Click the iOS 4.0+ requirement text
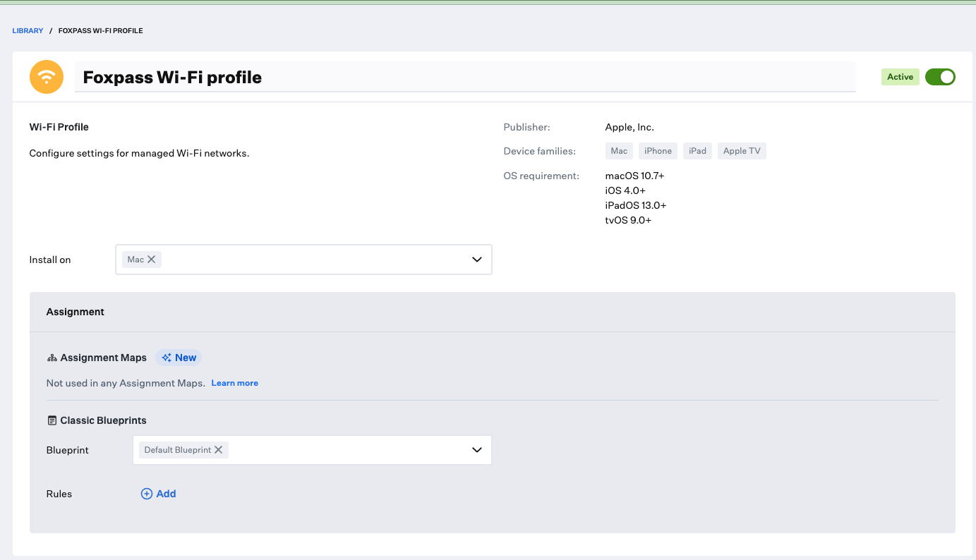Image resolution: width=976 pixels, height=560 pixels. coord(625,190)
